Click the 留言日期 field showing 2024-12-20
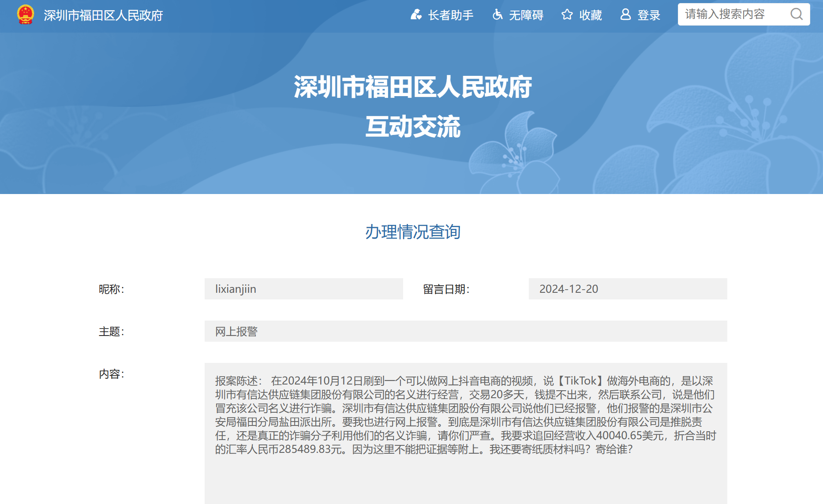 pyautogui.click(x=628, y=289)
